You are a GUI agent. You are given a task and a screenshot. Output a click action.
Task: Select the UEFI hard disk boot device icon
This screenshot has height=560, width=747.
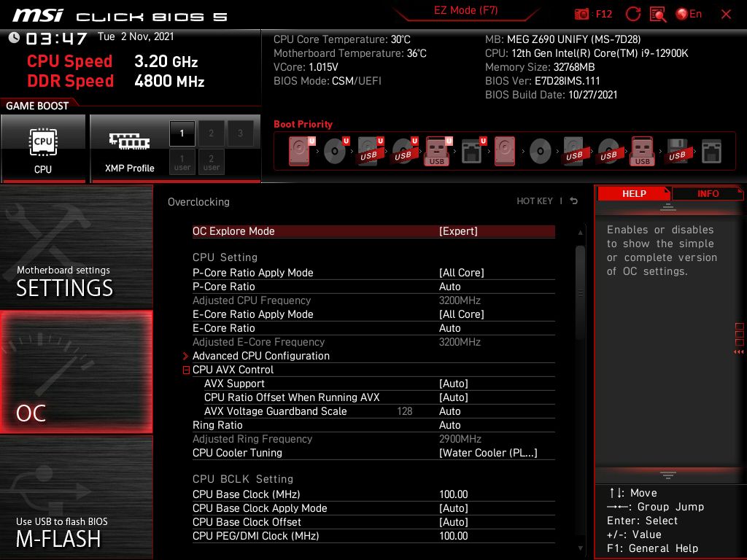point(301,151)
